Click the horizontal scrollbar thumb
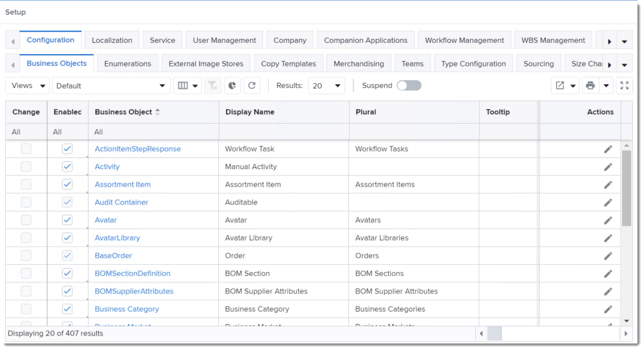Screen dimensions: 644x350 click(495, 334)
